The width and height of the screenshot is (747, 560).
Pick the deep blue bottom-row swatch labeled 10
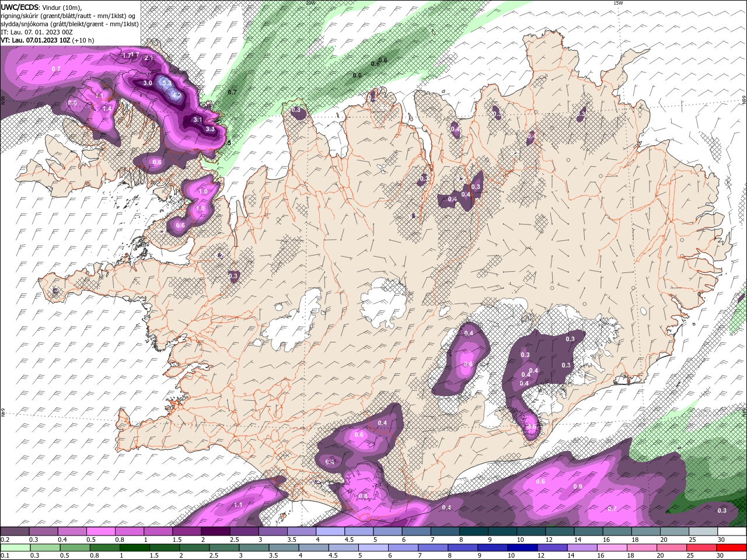(522, 547)
